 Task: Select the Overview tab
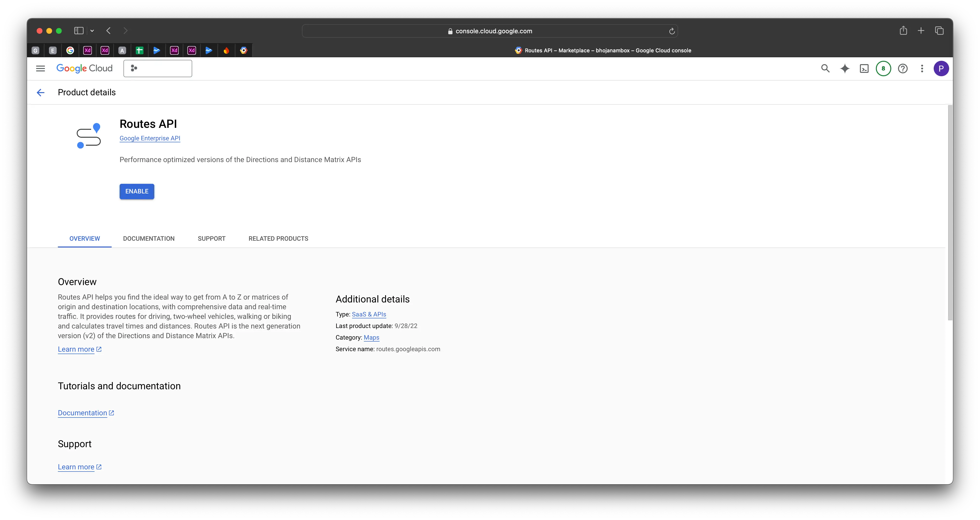[84, 239]
